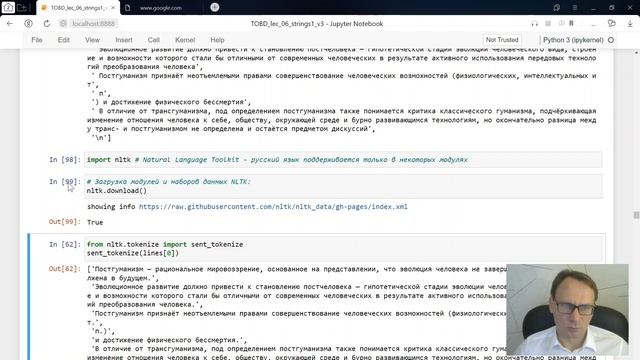Open the site info icon before localhost
Screen dimensions: 640x360
coord(63,24)
